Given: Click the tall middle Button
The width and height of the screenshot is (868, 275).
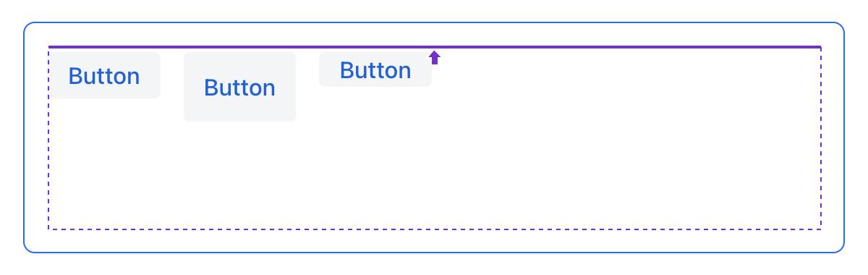Looking at the screenshot, I should (239, 87).
